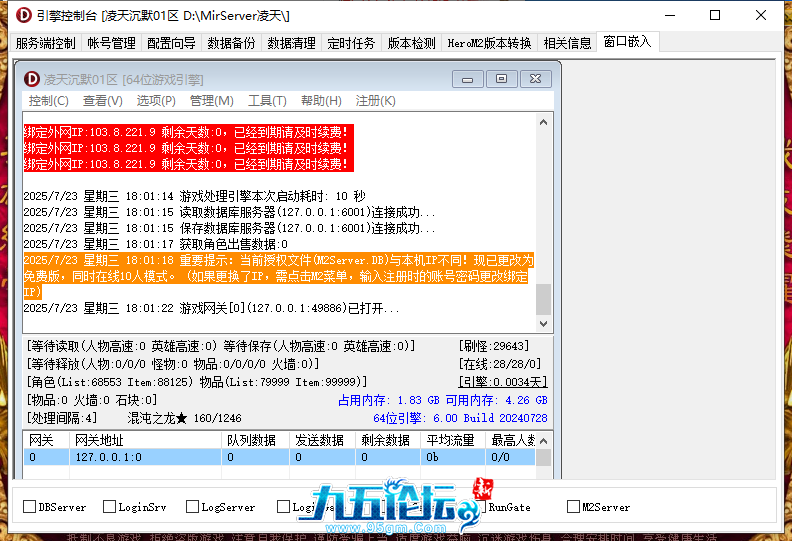
Task: Tick the M2Server checkbox
Action: click(573, 506)
